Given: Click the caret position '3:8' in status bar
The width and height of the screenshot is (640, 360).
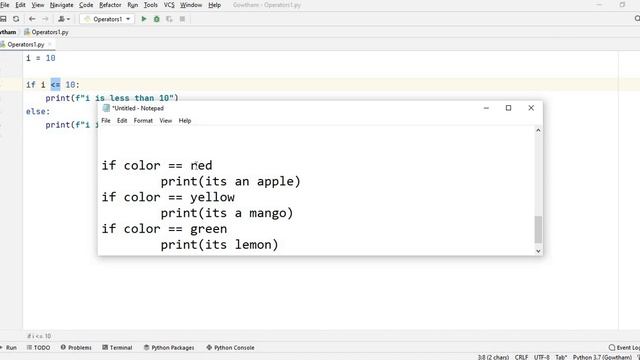Looking at the screenshot, I should pos(493,357).
